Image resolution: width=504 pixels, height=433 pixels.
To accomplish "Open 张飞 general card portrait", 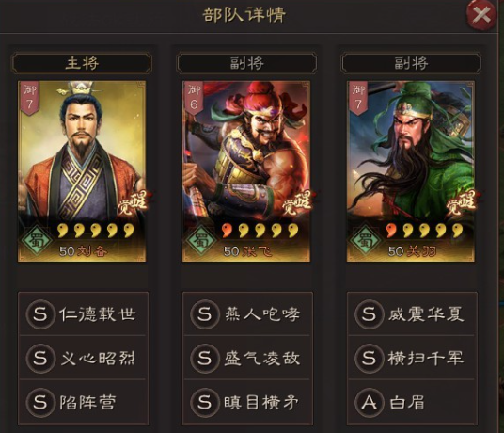I will [x=246, y=171].
